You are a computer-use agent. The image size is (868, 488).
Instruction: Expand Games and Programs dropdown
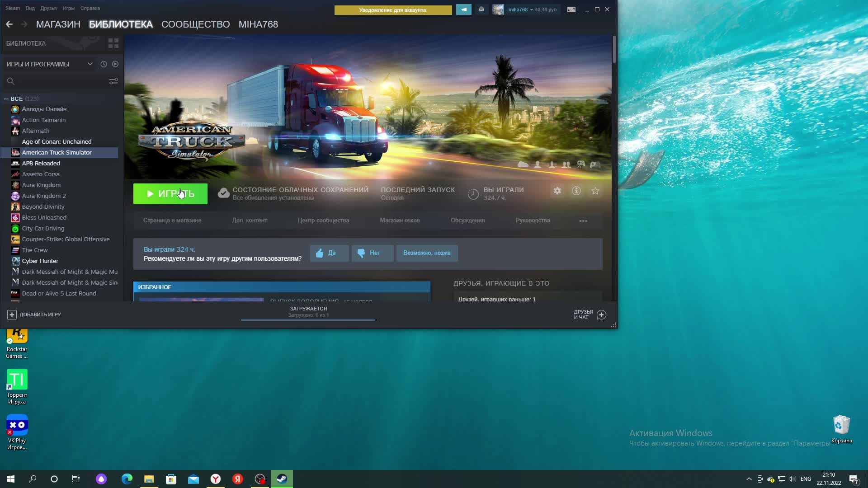(90, 64)
